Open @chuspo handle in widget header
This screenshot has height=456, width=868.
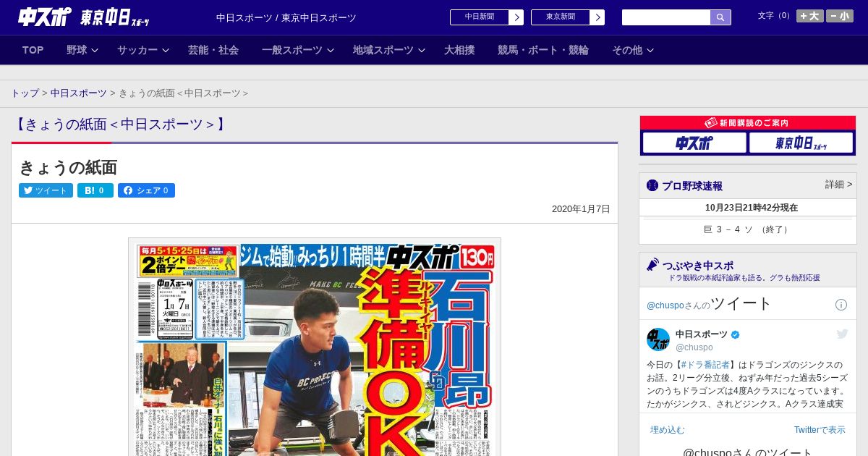tap(666, 305)
